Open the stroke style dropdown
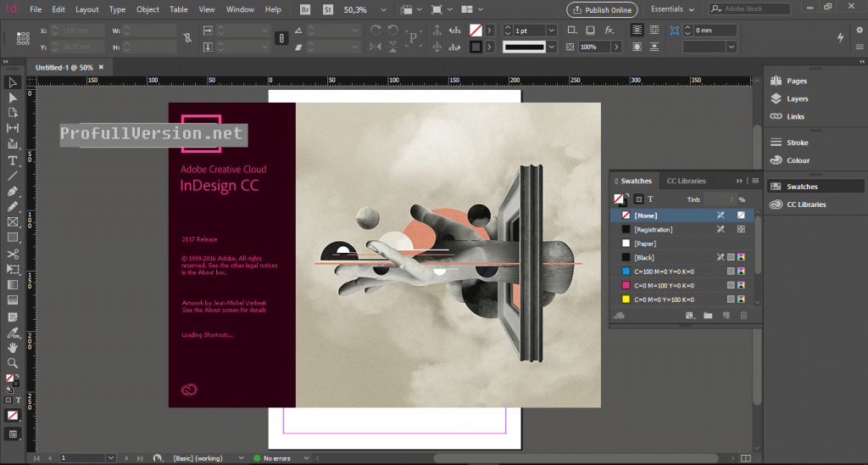 tap(551, 48)
